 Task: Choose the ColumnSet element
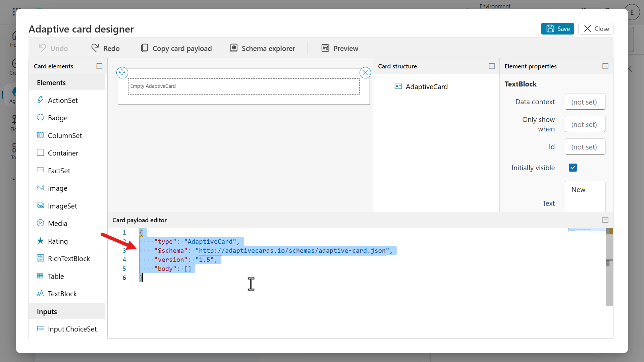(65, 135)
